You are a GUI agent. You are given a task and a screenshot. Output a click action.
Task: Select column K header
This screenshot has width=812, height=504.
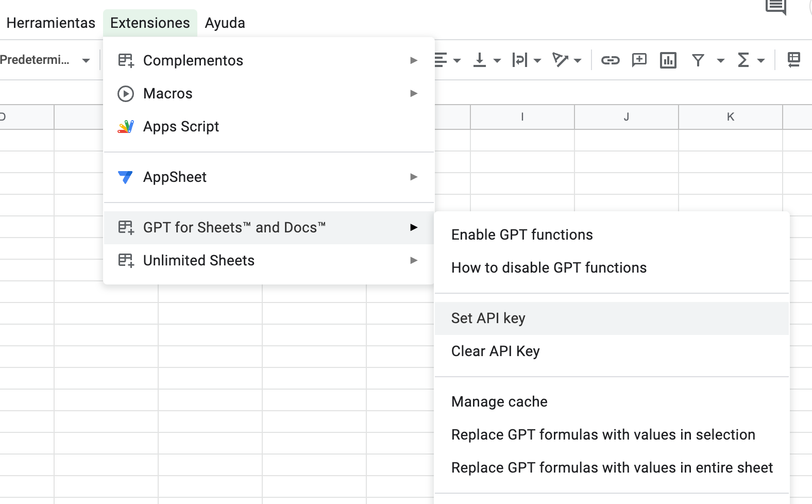731,117
